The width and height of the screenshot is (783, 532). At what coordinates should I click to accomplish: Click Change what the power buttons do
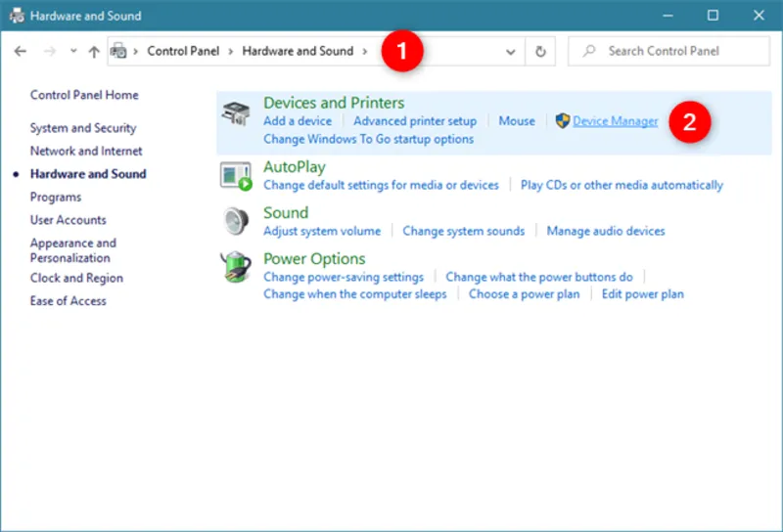[539, 277]
